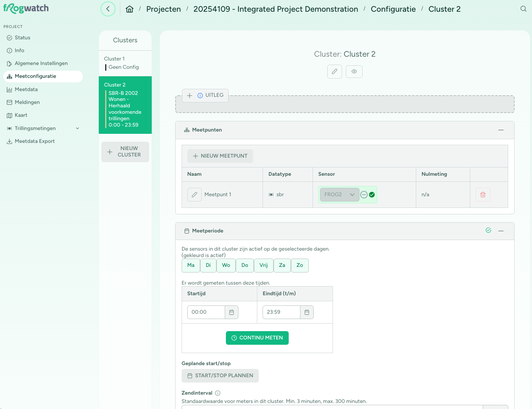Open Meetdata Export in sidebar
This screenshot has height=409, width=532.
pyautogui.click(x=43, y=141)
